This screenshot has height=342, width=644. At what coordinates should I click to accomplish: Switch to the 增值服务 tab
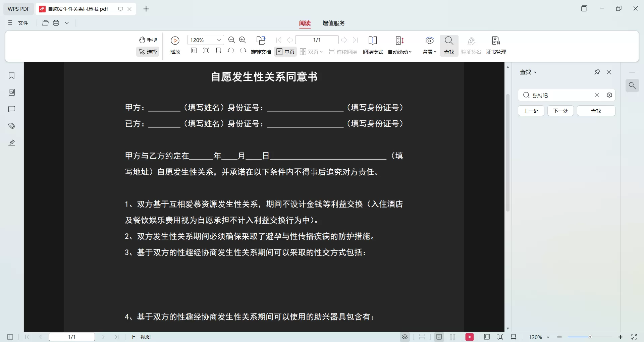(x=333, y=23)
